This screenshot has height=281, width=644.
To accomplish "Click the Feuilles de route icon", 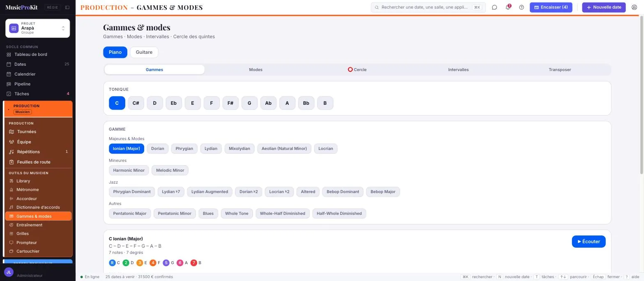I will click(11, 162).
